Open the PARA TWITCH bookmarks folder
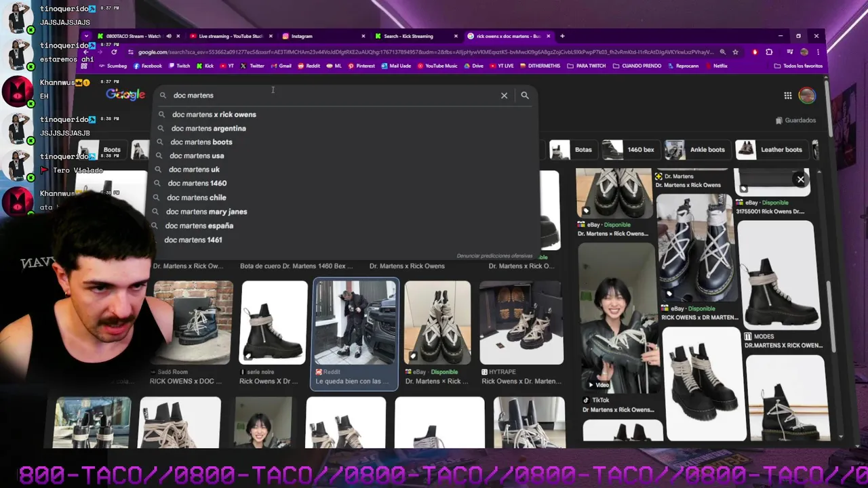Image resolution: width=868 pixels, height=488 pixels. [587, 66]
